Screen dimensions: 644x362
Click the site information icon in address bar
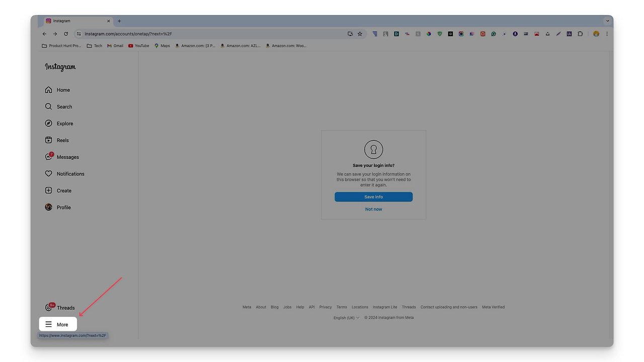pos(78,34)
